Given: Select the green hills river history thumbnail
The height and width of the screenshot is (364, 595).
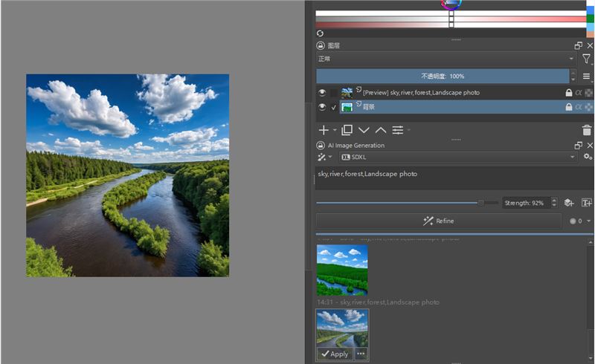Looking at the screenshot, I should pyautogui.click(x=342, y=270).
